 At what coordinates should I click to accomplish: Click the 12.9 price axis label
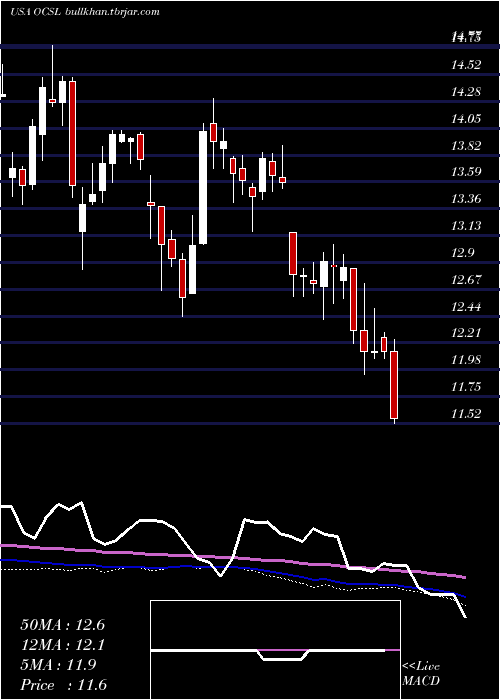tap(462, 253)
